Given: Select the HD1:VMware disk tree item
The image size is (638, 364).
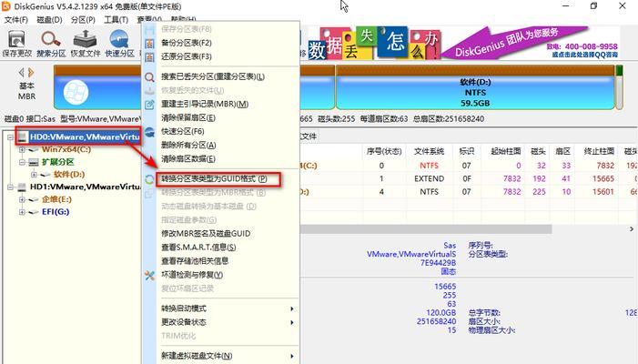Looking at the screenshot, I should (x=85, y=187).
